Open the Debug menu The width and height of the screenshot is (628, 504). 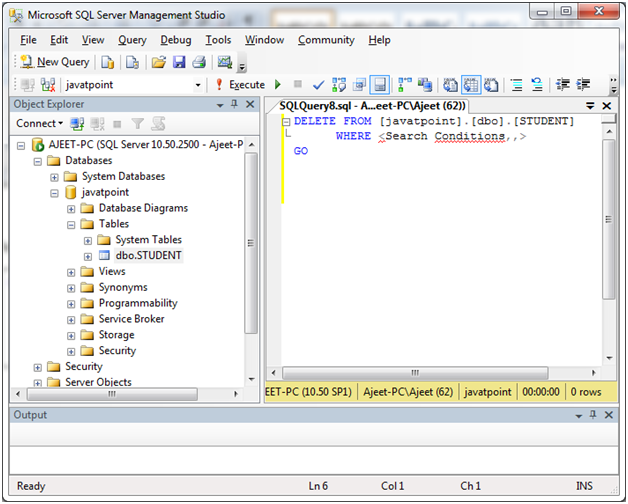coord(175,40)
